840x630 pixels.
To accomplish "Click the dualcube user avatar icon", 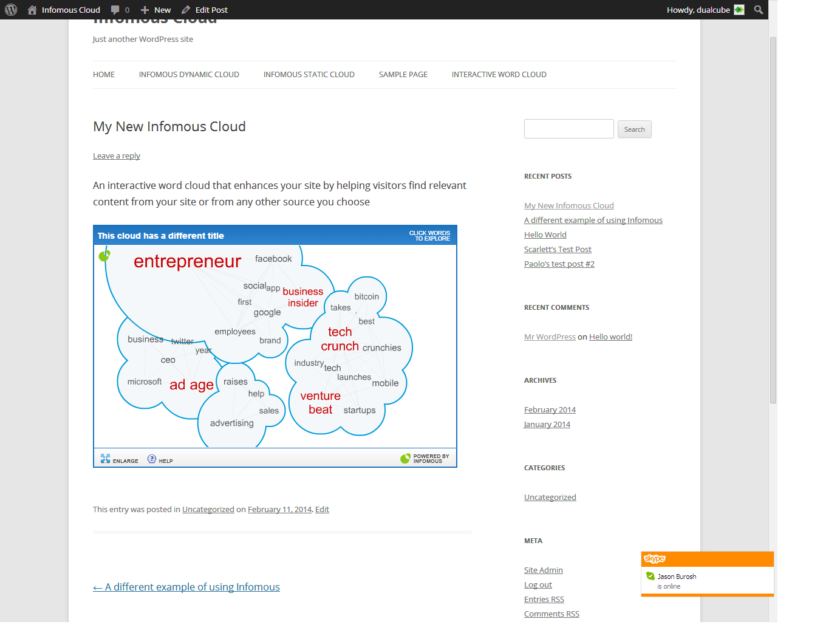I will [x=739, y=10].
